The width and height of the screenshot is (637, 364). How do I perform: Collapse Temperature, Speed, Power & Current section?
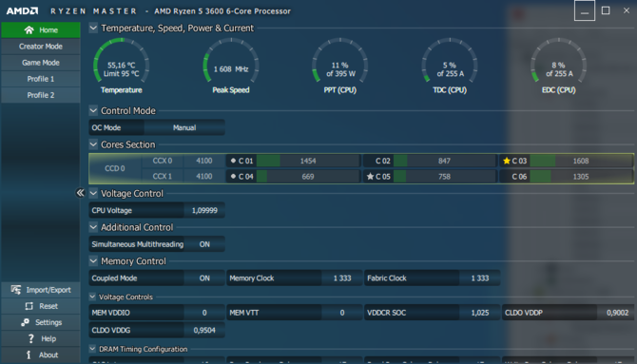point(93,28)
